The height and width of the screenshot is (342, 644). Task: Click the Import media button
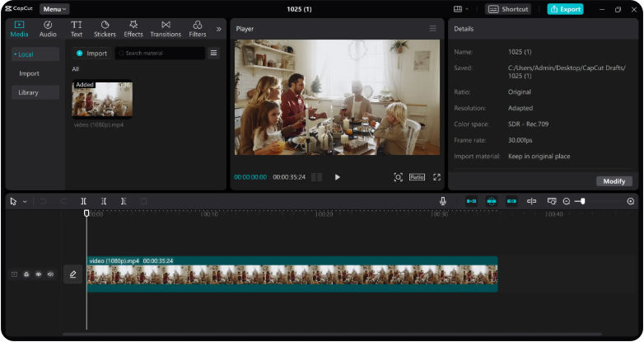click(x=92, y=54)
